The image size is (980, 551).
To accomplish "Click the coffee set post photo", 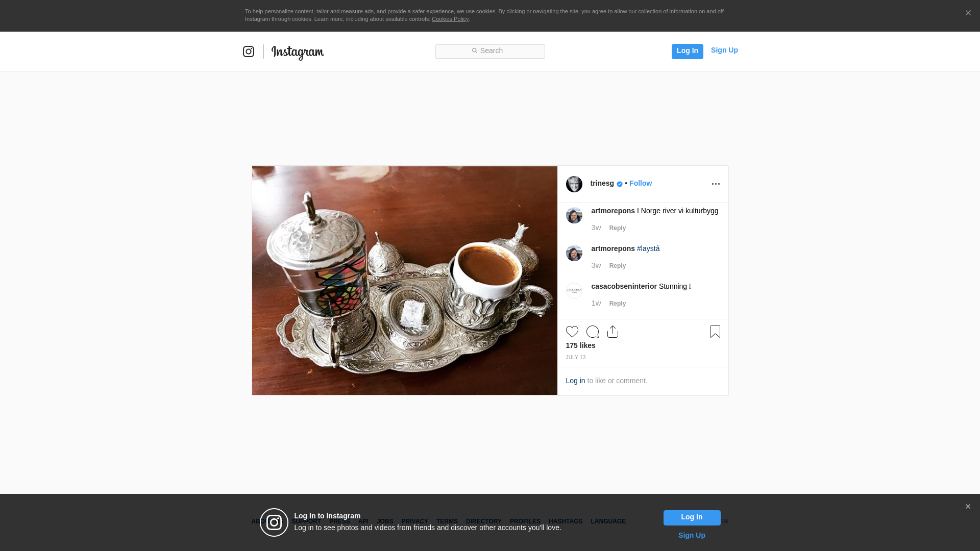I will (404, 281).
